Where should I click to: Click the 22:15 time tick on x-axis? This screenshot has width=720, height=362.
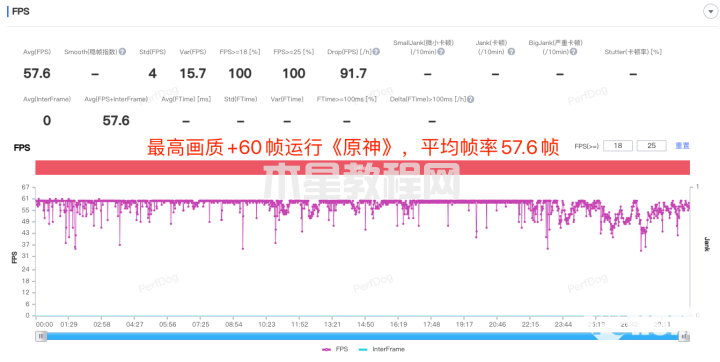[x=530, y=324]
